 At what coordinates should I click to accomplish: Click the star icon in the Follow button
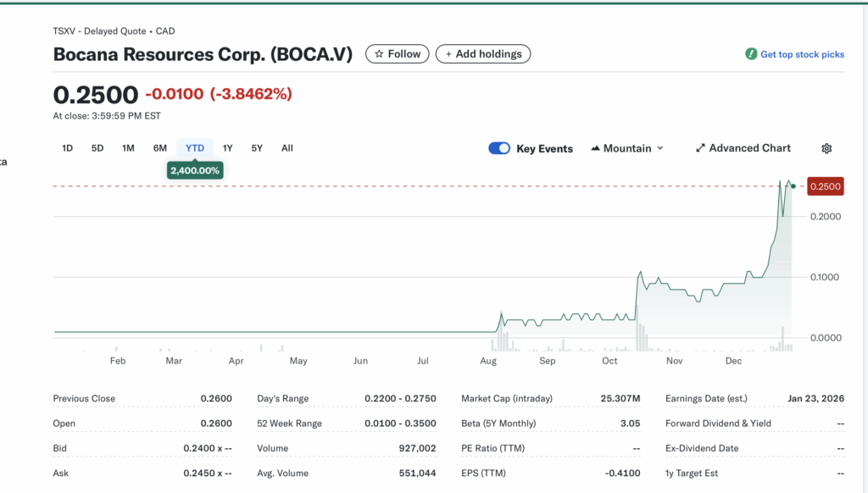[378, 53]
